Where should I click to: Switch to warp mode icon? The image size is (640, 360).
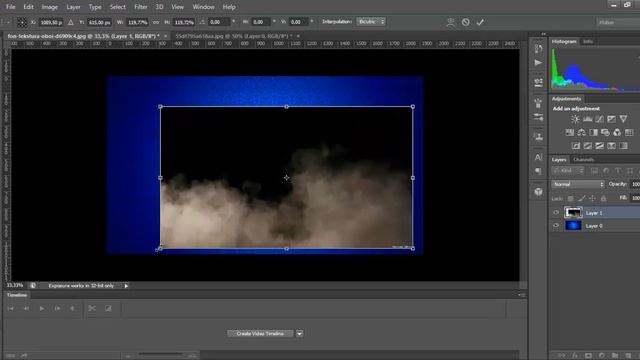(x=451, y=22)
